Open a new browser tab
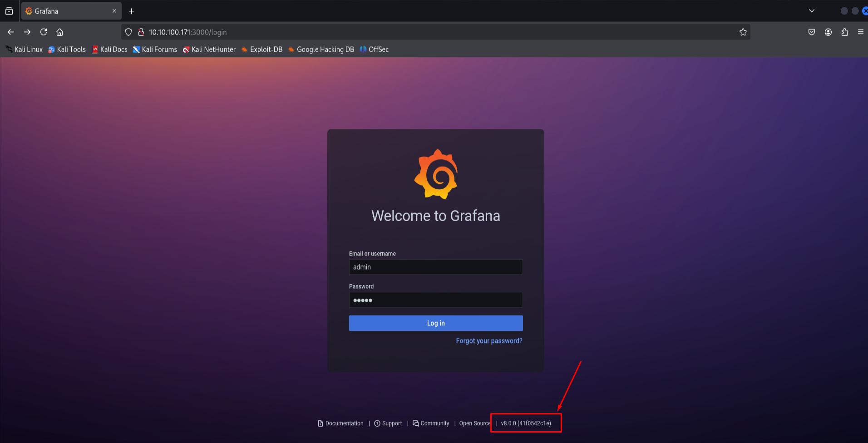Viewport: 868px width, 443px height. [x=132, y=11]
